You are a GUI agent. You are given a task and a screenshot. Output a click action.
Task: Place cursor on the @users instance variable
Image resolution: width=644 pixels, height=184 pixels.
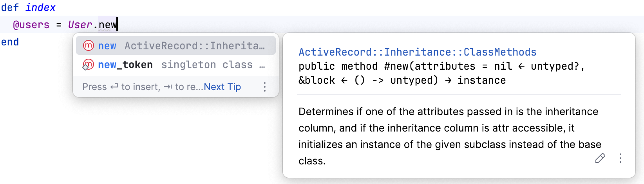31,25
